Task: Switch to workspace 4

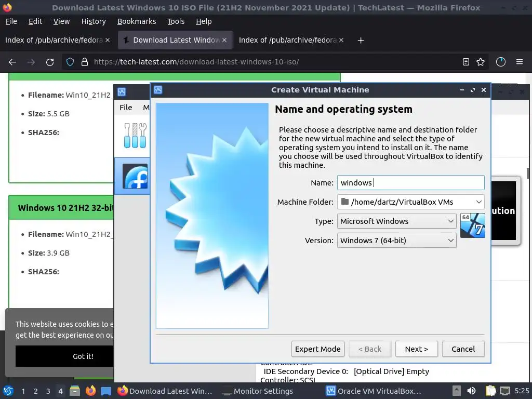Action: [60, 391]
